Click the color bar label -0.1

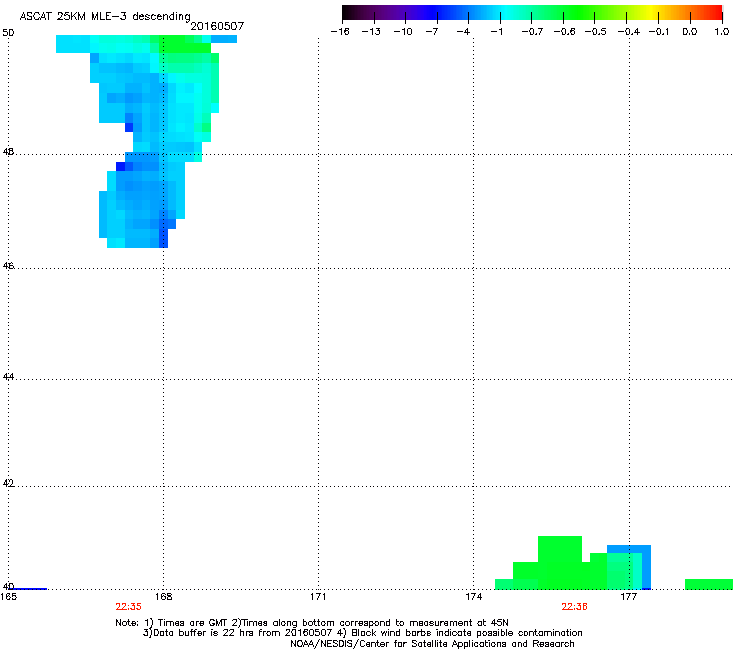click(x=659, y=32)
